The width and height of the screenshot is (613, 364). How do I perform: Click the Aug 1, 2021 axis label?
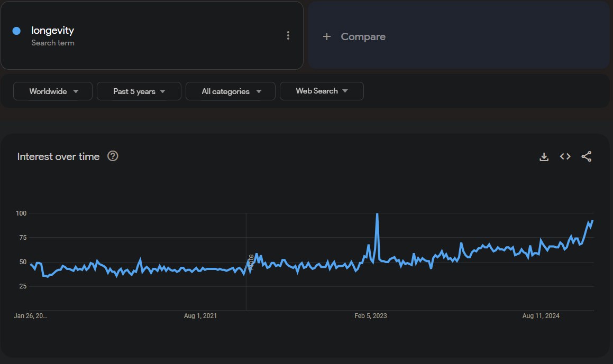coord(200,316)
